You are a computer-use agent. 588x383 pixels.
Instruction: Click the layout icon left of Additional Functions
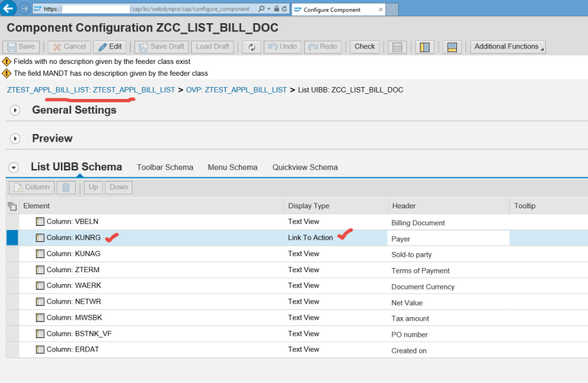pyautogui.click(x=452, y=47)
